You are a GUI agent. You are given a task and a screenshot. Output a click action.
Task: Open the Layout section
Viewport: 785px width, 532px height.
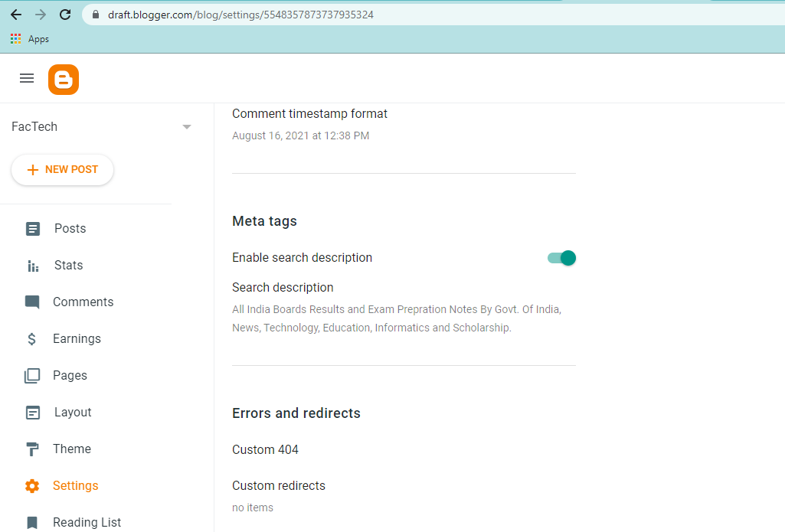tap(73, 413)
